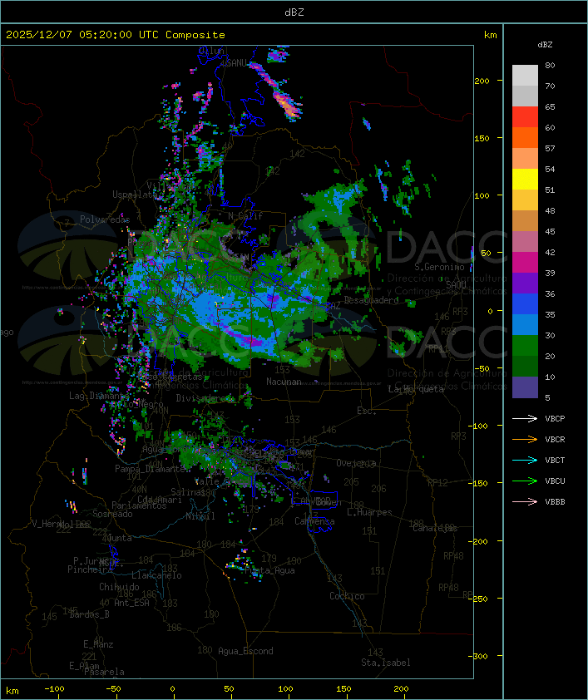The image size is (588, 700).
Task: Click the 2025/12/07 05:20:00 UTC Composite timestamp
Action: [116, 35]
